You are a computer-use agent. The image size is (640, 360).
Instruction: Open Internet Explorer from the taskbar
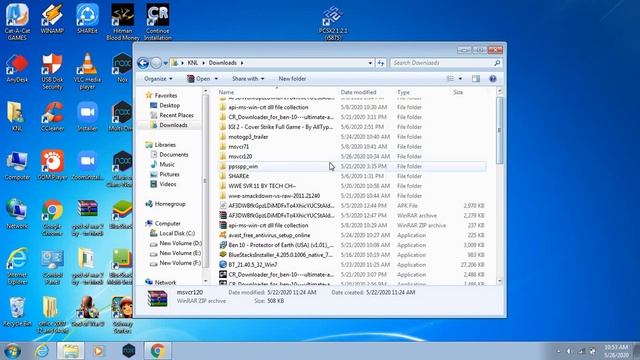click(x=42, y=351)
